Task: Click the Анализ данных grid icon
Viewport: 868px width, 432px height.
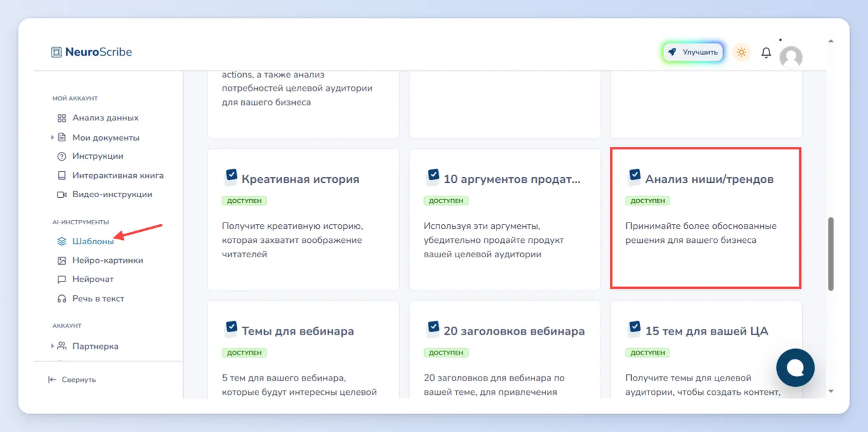Action: pos(61,118)
